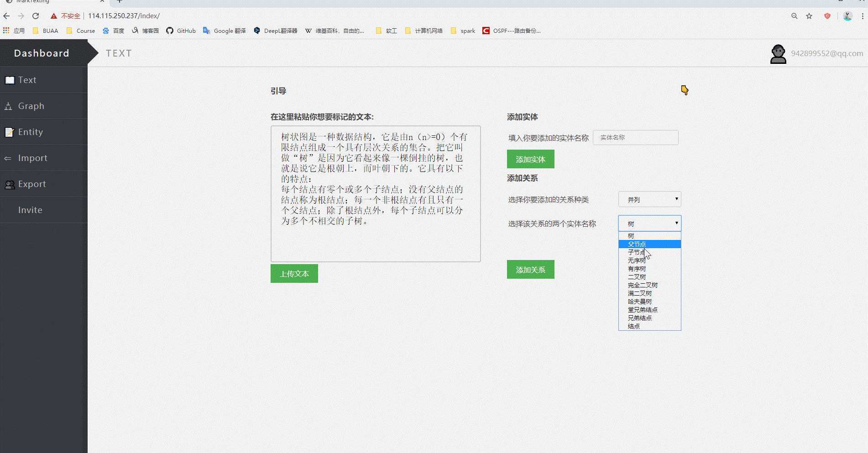Select 兄弟结点 in the dropdown list
Viewport: 868px width, 453px height.
[x=650, y=318]
